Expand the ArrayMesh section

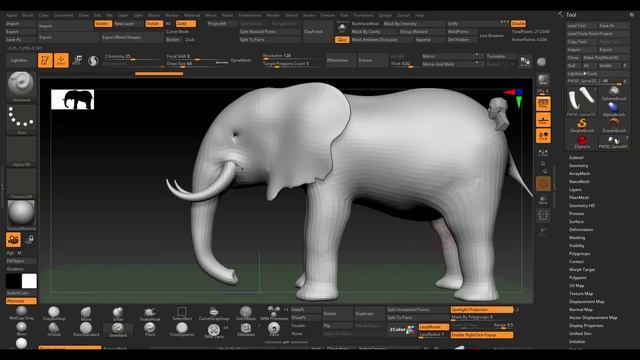[x=579, y=173]
